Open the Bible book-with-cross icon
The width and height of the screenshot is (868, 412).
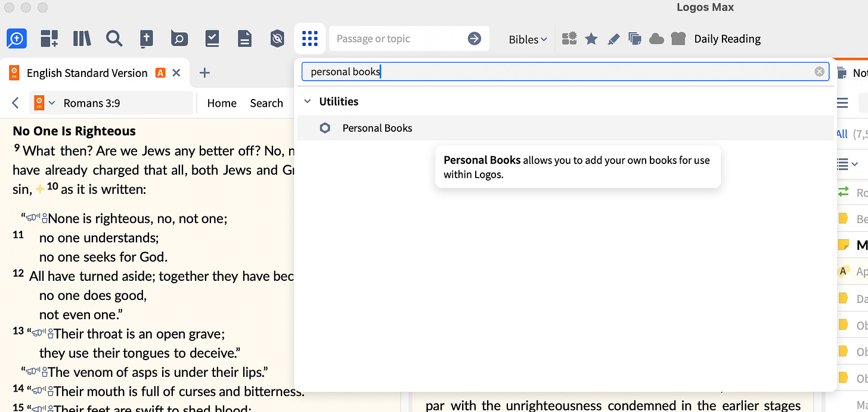tap(146, 38)
